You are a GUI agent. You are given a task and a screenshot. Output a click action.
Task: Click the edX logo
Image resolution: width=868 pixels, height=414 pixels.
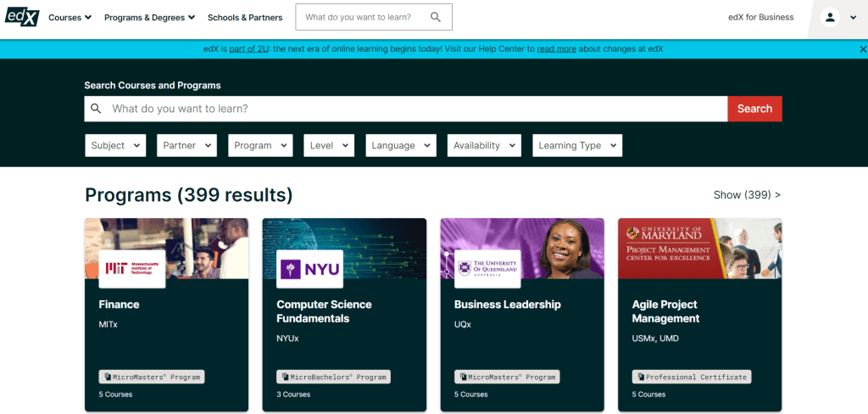pyautogui.click(x=22, y=16)
